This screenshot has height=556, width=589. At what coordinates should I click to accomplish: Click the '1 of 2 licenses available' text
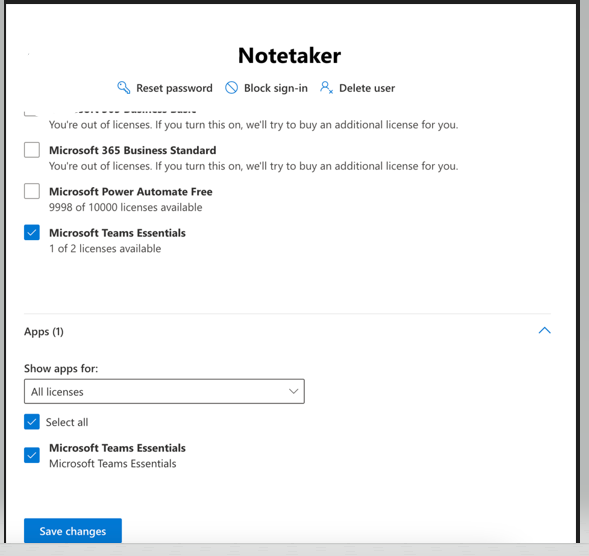click(105, 249)
